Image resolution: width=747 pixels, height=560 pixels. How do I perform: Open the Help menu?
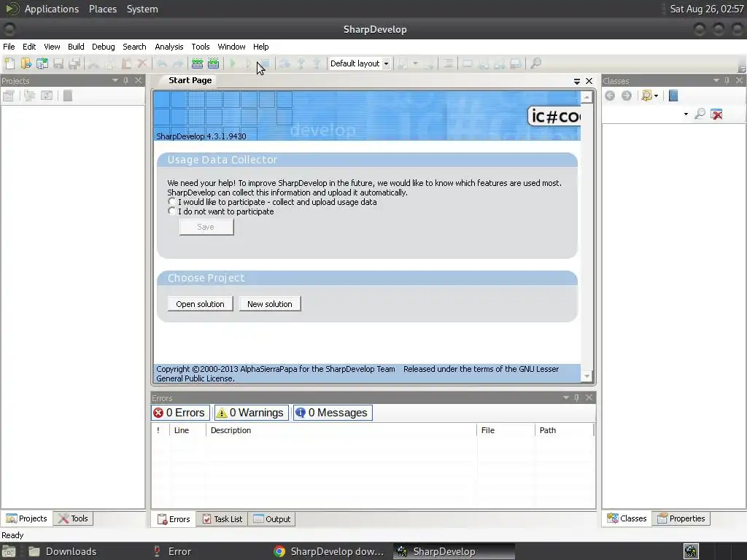click(x=260, y=47)
